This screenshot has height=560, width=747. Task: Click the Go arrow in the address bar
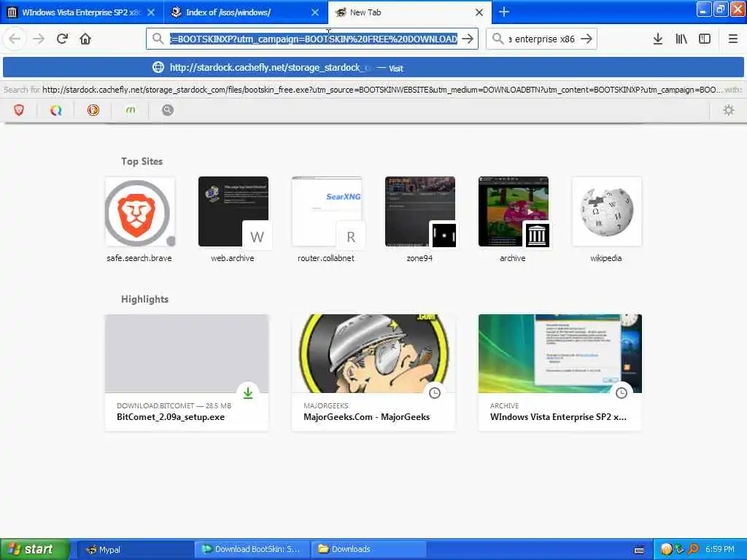468,39
